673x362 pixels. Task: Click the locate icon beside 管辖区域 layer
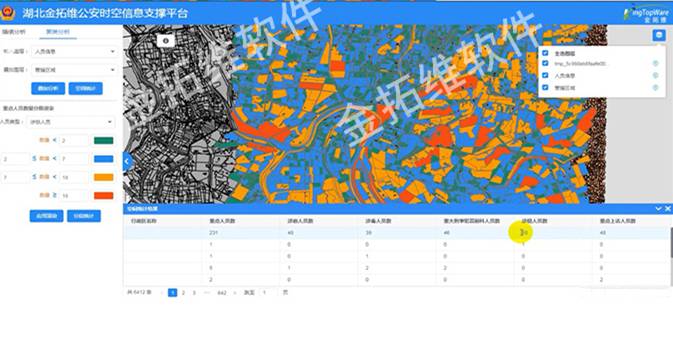click(655, 88)
